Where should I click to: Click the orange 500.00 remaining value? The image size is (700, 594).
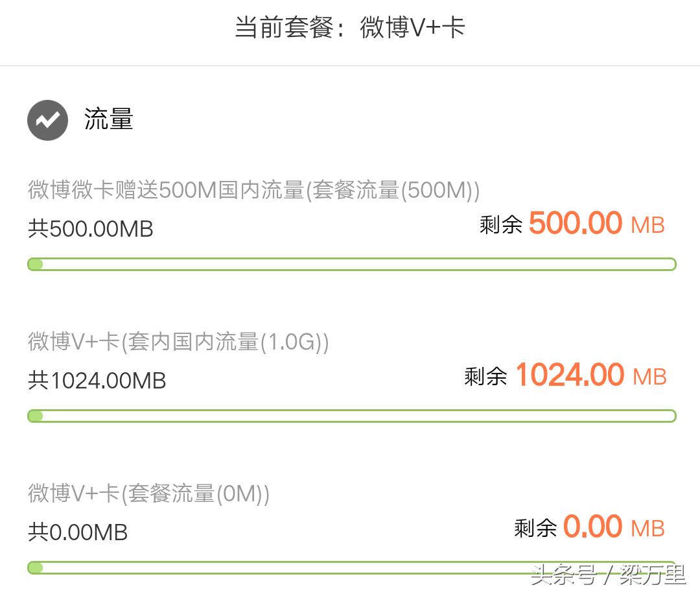coord(575,224)
